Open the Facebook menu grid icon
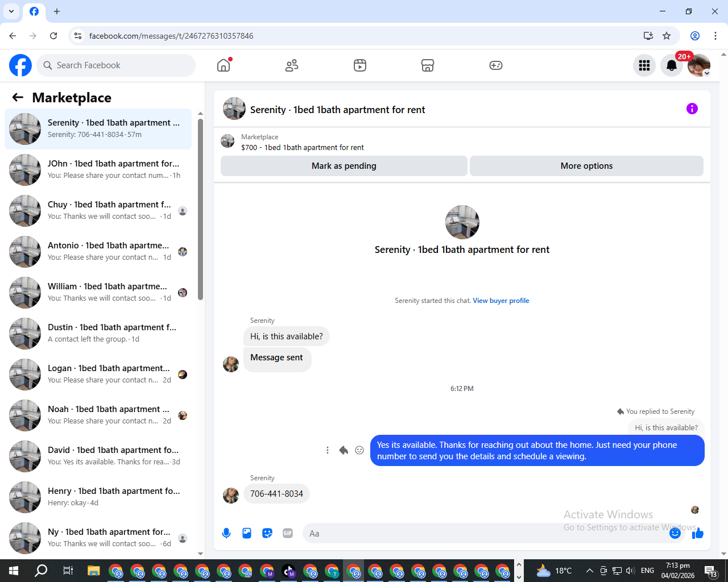The image size is (728, 582). point(644,65)
